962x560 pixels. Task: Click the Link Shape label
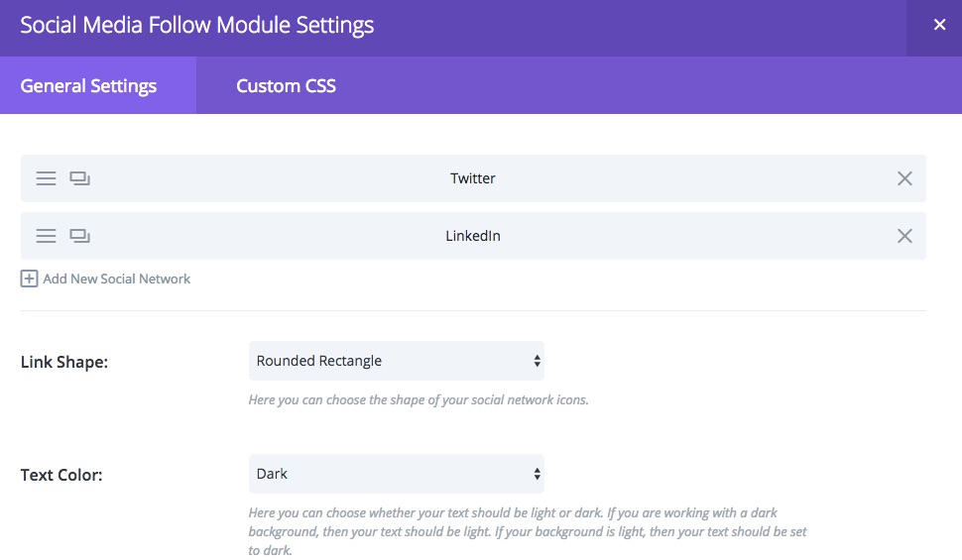click(64, 362)
